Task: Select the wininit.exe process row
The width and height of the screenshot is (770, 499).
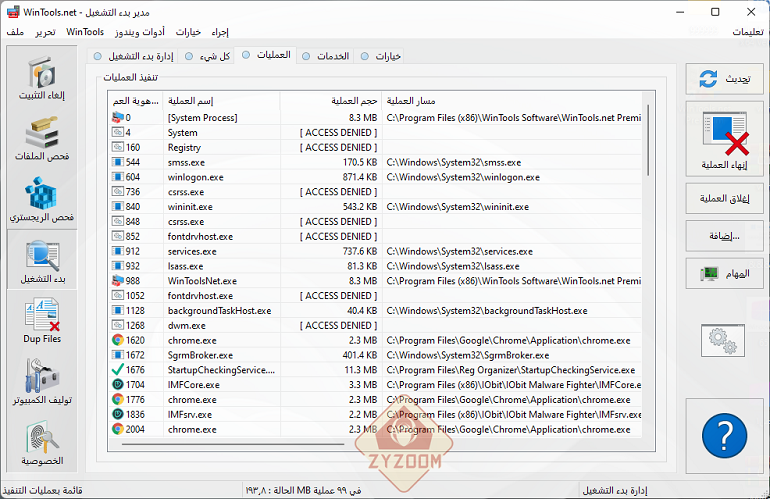Action: coord(376,207)
